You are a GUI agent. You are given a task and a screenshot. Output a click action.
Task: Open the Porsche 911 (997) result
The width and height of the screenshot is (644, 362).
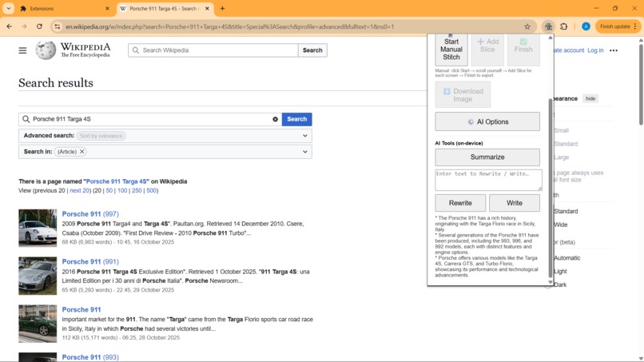90,214
